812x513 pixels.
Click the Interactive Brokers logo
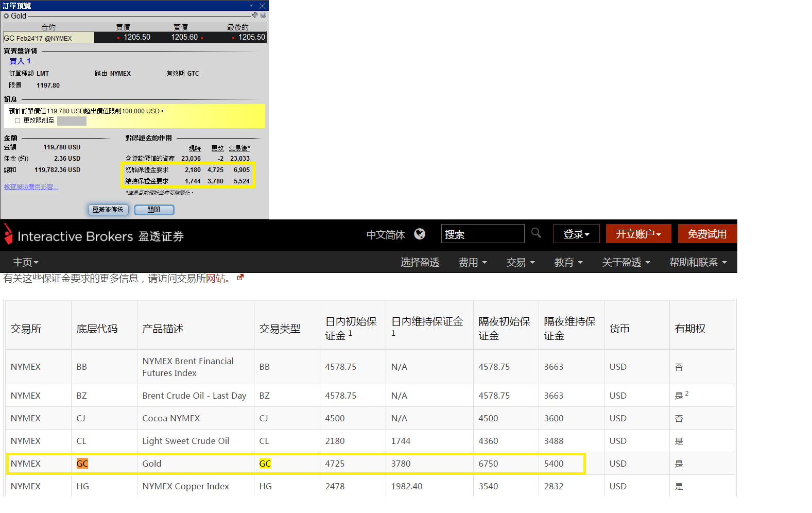[94, 235]
